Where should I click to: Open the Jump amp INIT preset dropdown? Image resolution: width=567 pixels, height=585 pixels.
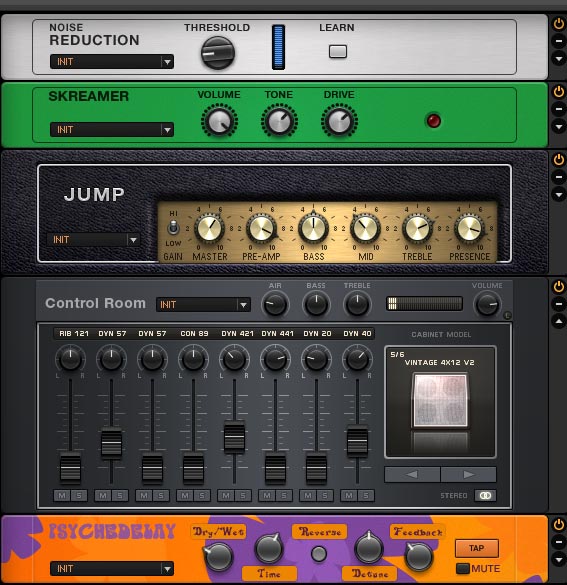click(x=93, y=240)
